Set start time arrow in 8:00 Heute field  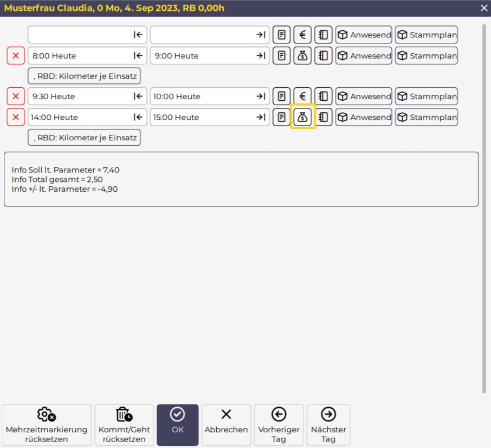point(138,56)
